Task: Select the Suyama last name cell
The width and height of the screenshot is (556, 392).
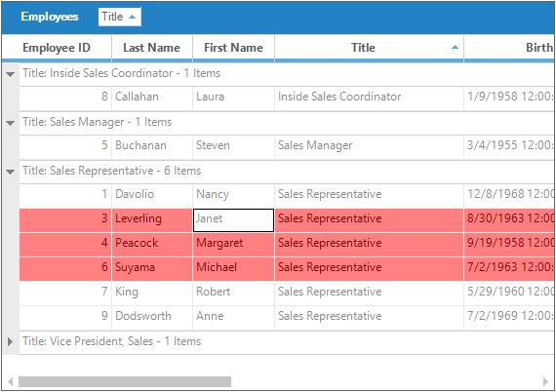Action: (152, 269)
